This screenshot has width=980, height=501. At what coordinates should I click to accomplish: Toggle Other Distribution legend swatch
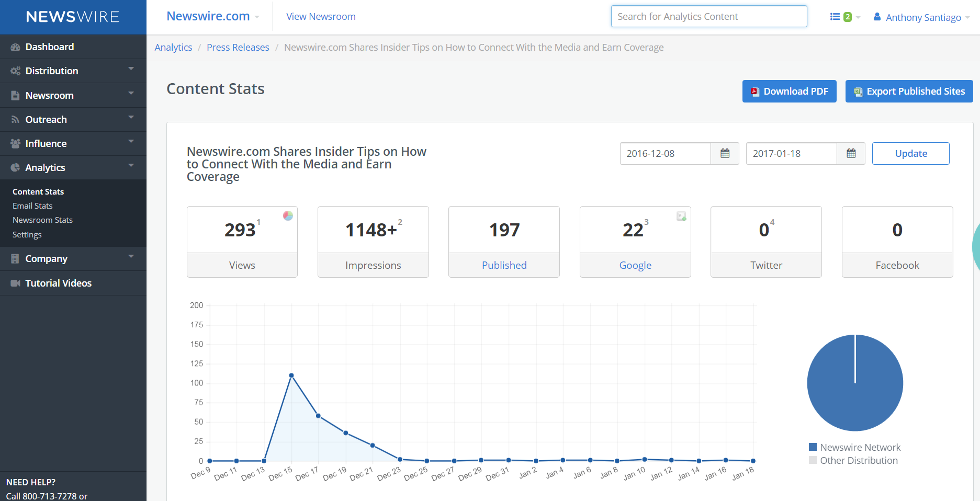click(813, 460)
